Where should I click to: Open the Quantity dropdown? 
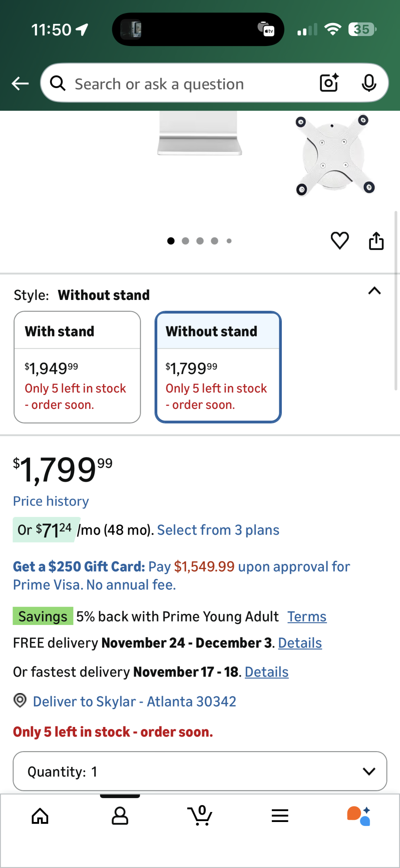pyautogui.click(x=200, y=771)
